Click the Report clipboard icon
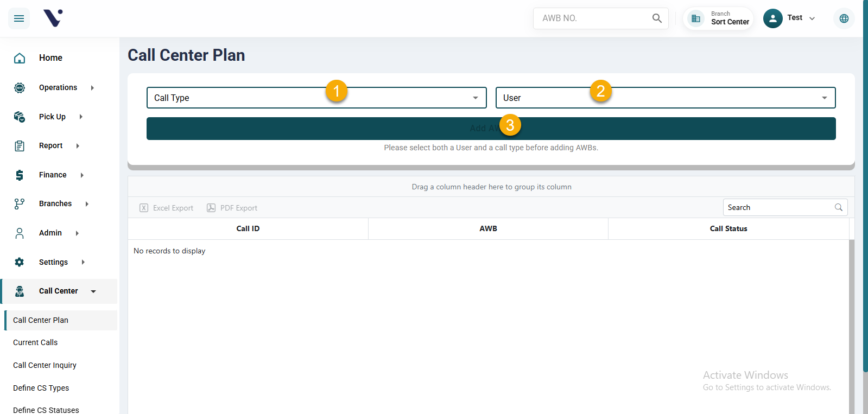 coord(20,146)
